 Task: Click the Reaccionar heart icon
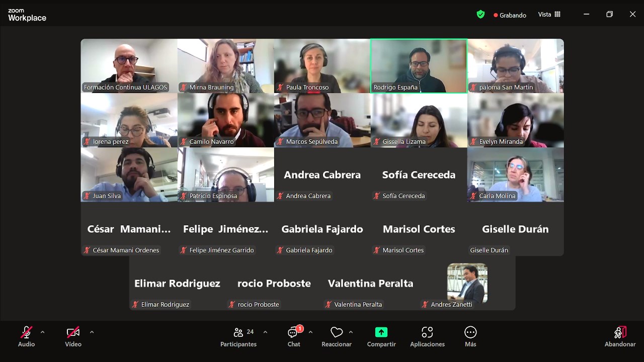point(336,332)
